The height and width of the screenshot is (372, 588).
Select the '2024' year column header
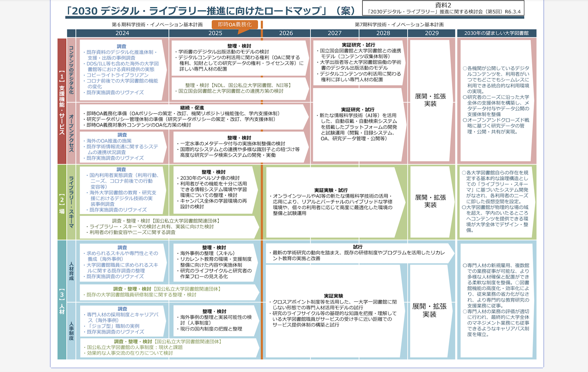click(122, 33)
